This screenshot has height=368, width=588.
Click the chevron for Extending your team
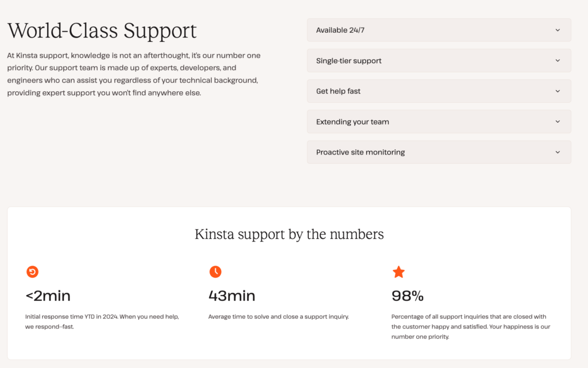point(558,122)
